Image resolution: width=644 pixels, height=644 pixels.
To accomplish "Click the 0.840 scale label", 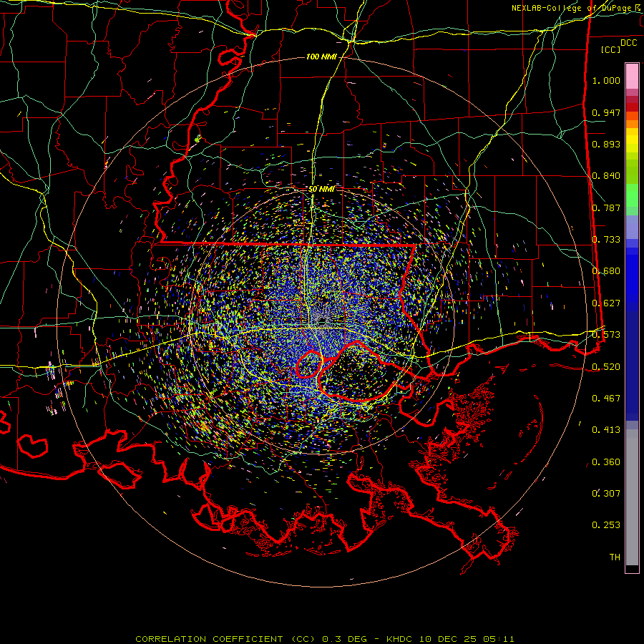I will [x=606, y=176].
